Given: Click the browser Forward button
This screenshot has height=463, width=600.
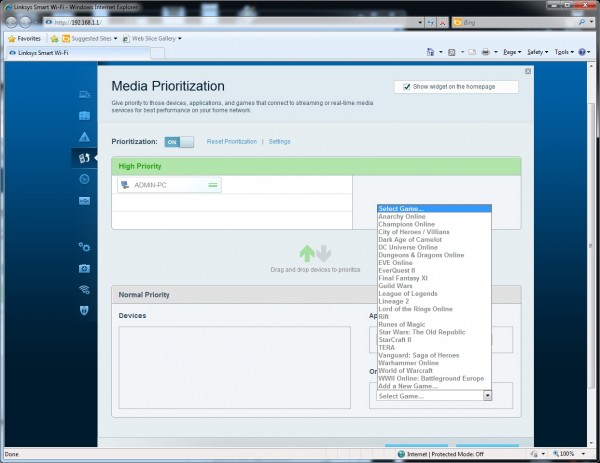Looking at the screenshot, I should (26, 23).
